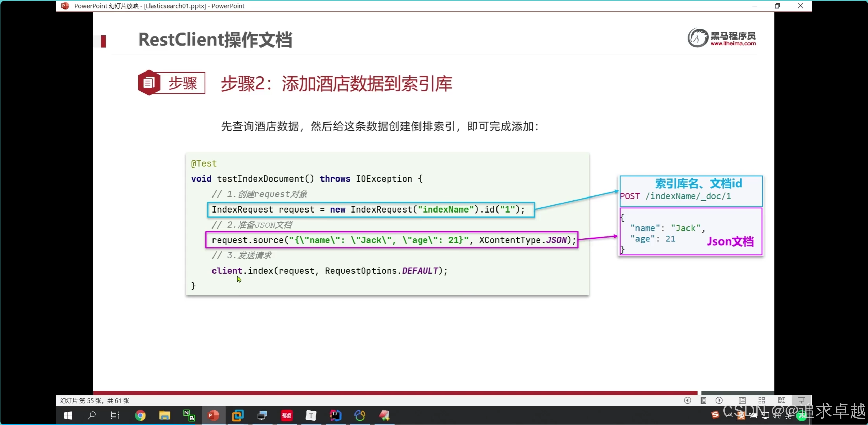Open the Typora taskbar icon
This screenshot has width=868, height=425.
(x=311, y=415)
